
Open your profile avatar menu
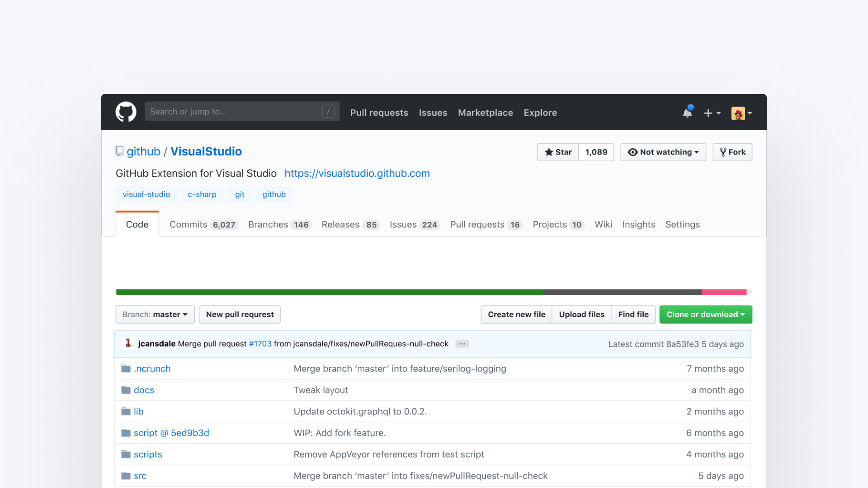coord(741,113)
